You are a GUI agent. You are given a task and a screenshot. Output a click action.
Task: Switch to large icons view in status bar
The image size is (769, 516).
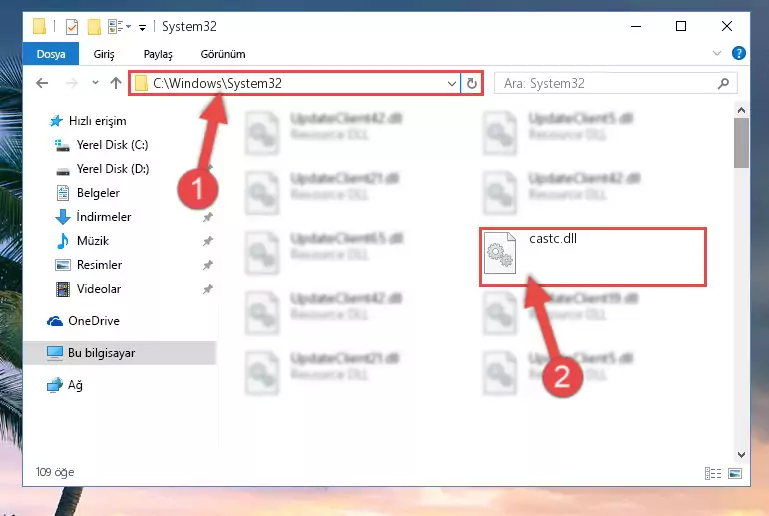click(735, 473)
